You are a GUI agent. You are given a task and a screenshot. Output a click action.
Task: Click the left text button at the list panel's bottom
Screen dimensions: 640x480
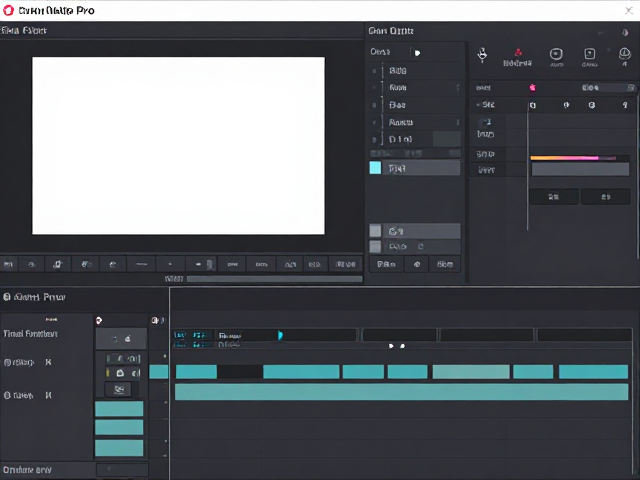386,264
